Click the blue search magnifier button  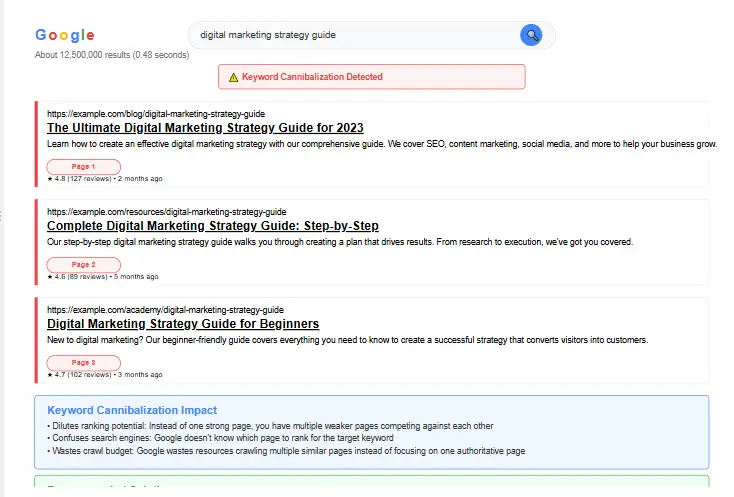point(531,35)
